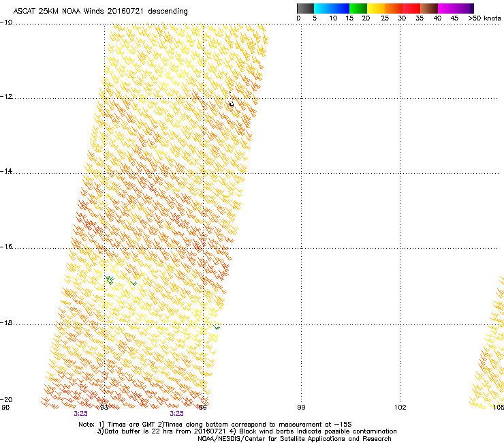Click the -18 latitude axis label
Screen dimensions: 504x443
6,322
